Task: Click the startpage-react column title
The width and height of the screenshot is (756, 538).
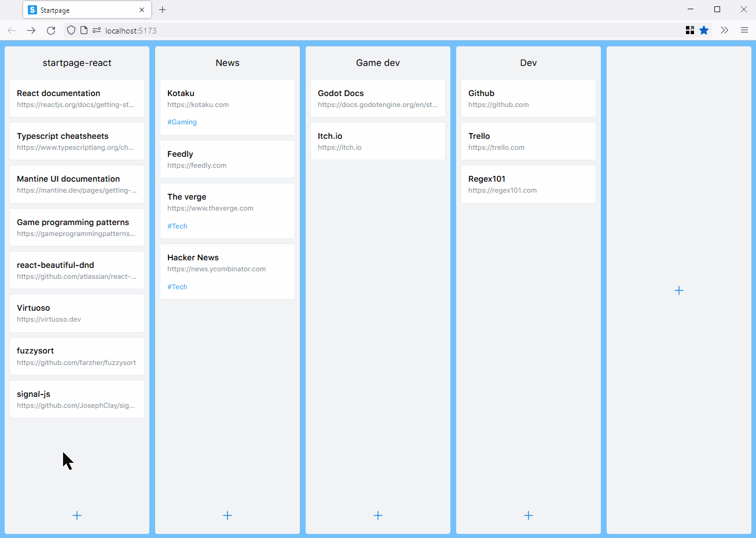Action: pos(77,63)
